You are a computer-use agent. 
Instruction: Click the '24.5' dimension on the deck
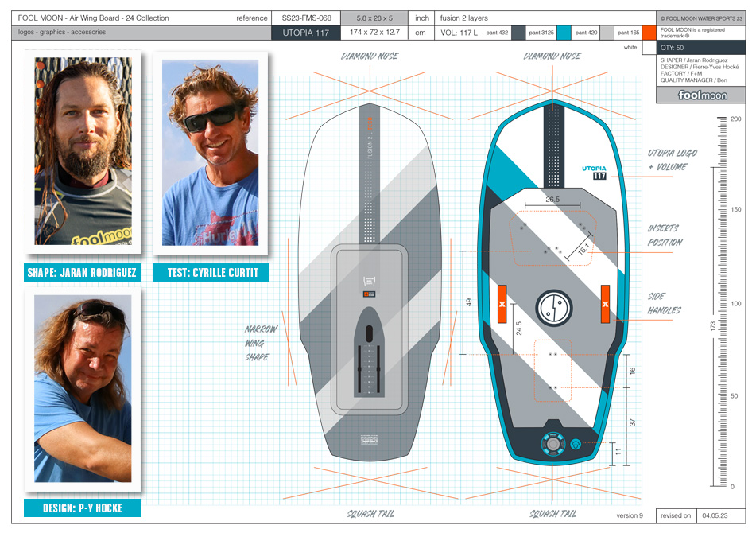coord(519,329)
